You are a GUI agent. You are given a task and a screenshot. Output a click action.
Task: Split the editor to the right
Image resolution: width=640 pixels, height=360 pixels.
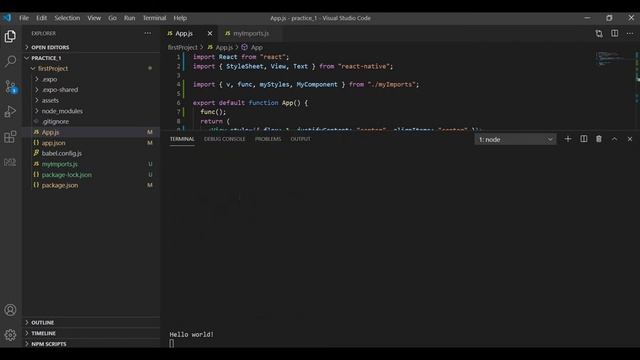click(x=614, y=33)
